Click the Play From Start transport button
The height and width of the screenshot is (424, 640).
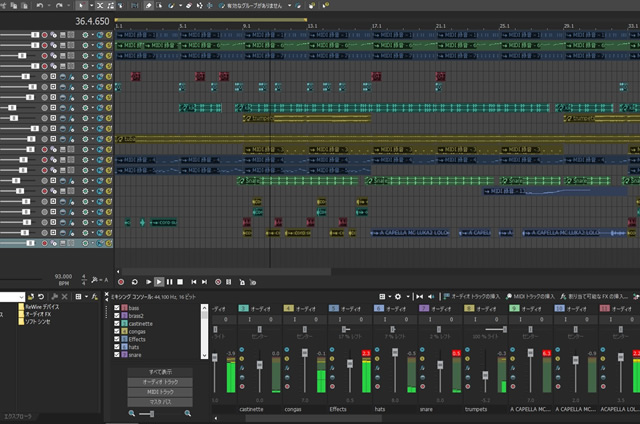click(148, 282)
